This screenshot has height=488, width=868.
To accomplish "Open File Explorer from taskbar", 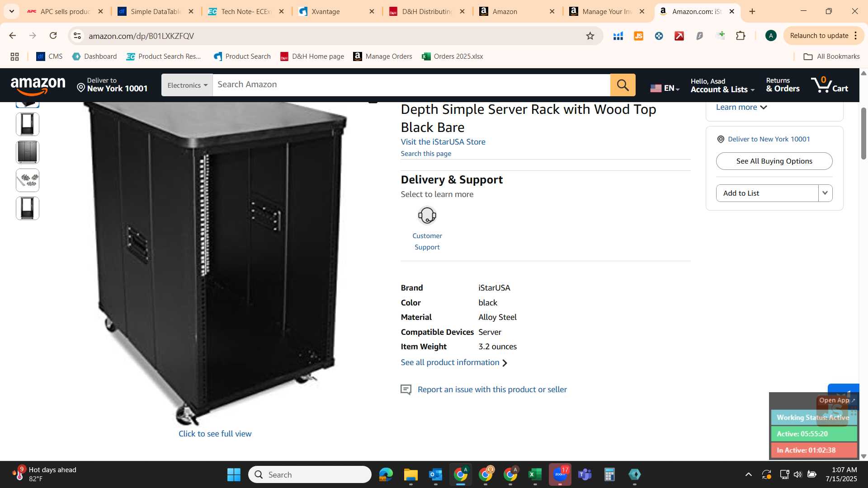I will 410,474.
